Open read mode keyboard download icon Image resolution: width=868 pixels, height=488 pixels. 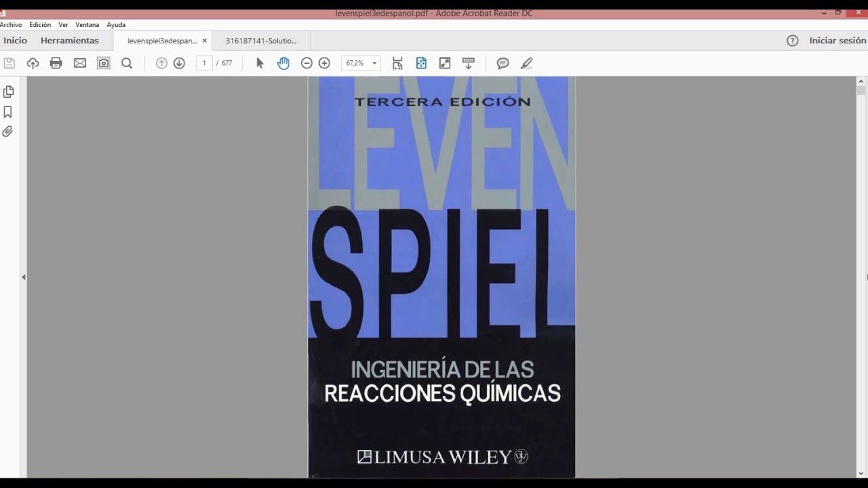[469, 63]
